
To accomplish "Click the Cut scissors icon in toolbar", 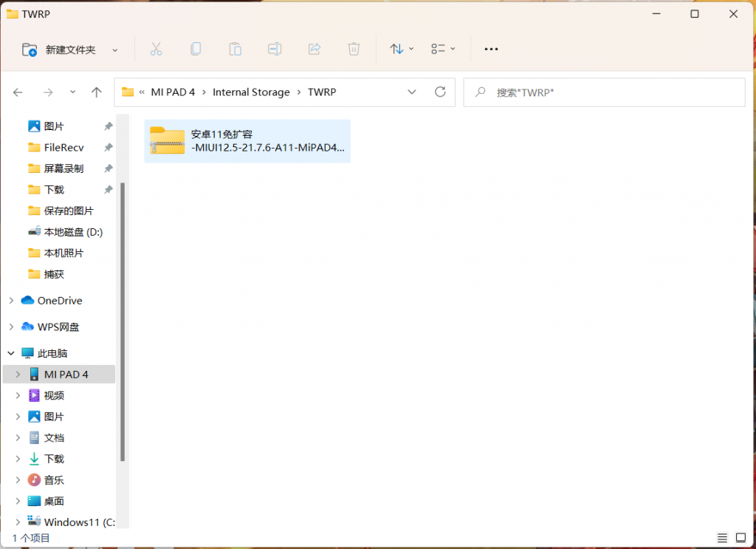I will click(156, 50).
